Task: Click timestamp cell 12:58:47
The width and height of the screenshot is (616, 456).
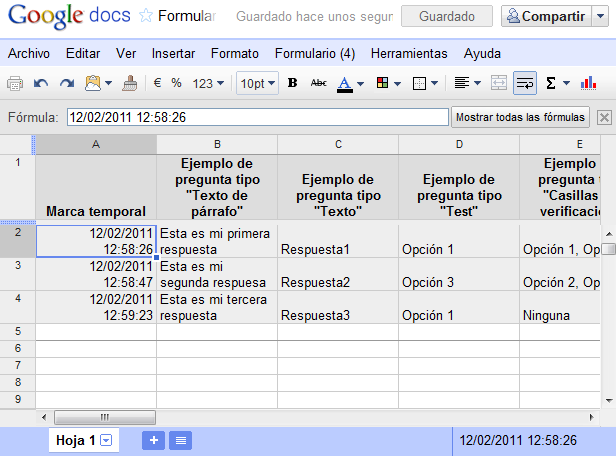Action: [x=96, y=274]
